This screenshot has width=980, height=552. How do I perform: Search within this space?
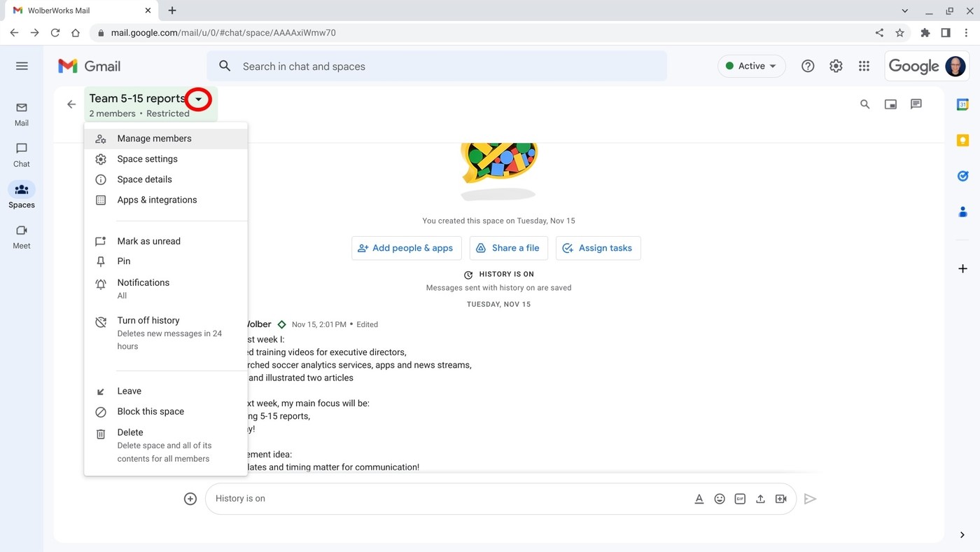pos(864,104)
